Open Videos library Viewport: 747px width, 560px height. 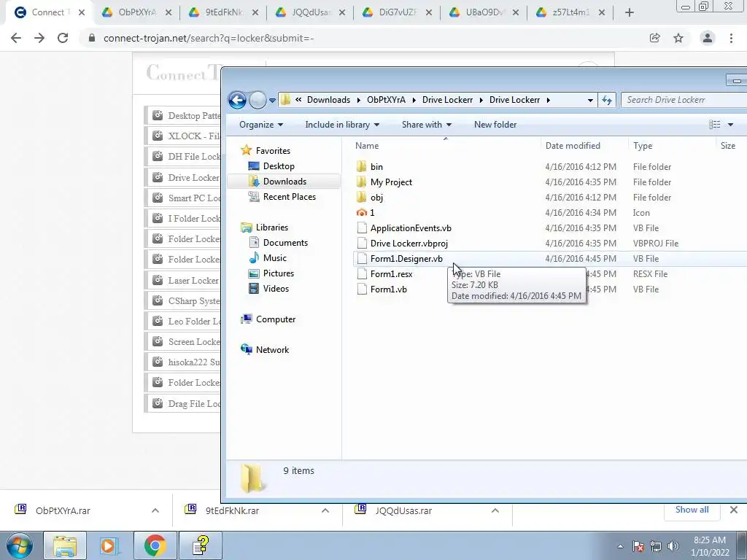point(276,288)
